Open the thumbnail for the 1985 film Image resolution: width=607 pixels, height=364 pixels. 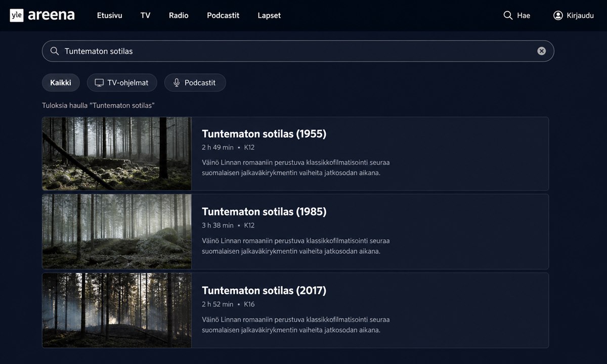(117, 232)
